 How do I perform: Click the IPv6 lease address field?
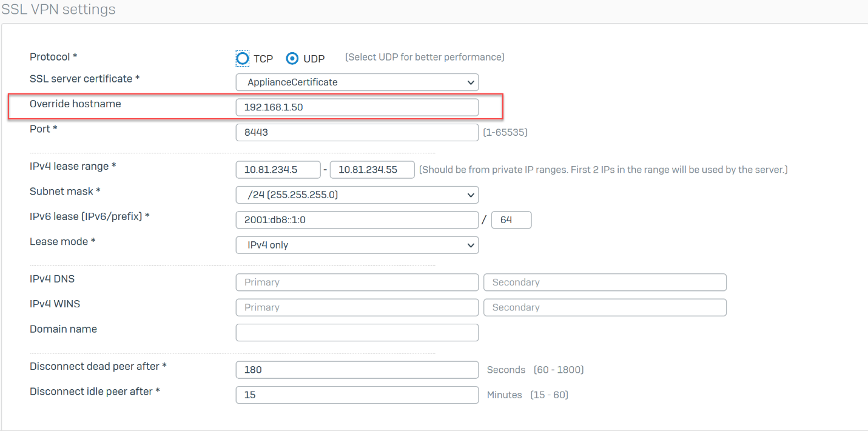[357, 220]
